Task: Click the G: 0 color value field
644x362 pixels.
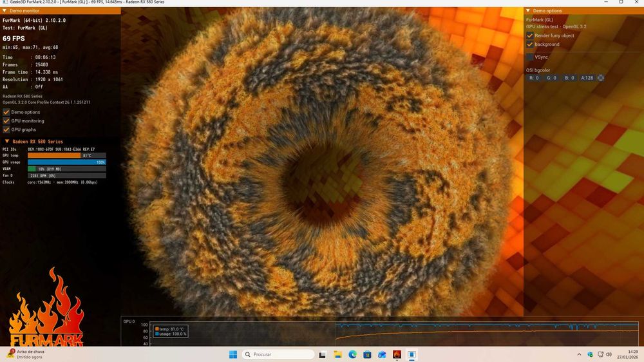Action: 552,78
